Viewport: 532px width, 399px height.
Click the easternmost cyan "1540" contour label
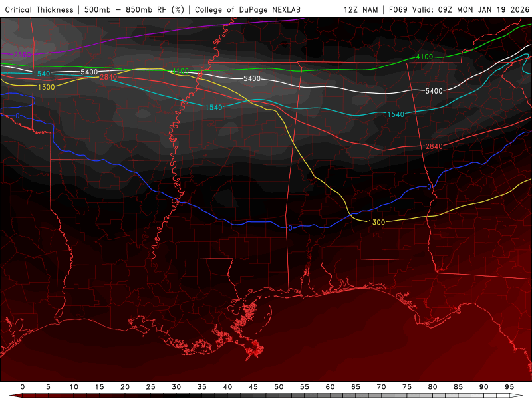(x=396, y=114)
